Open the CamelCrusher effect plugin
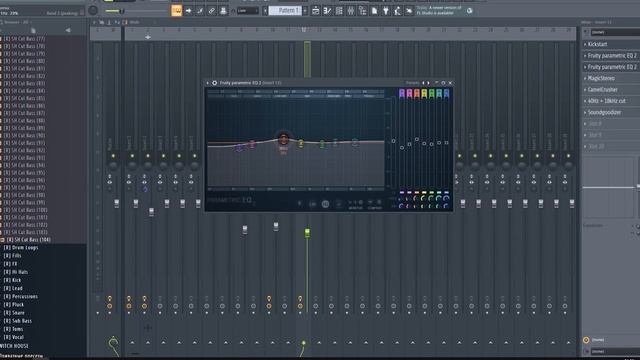The height and width of the screenshot is (360, 640). click(603, 90)
